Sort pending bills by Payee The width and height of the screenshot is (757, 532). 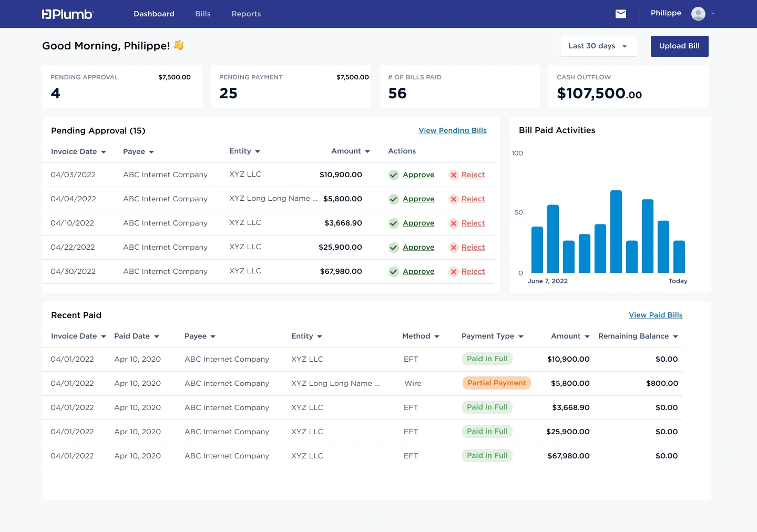pos(138,151)
